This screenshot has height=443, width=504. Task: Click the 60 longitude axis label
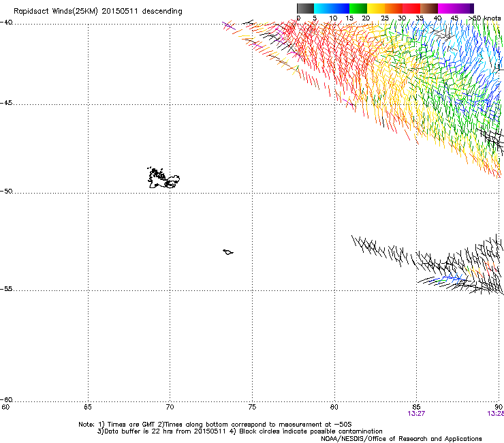pos(5,408)
